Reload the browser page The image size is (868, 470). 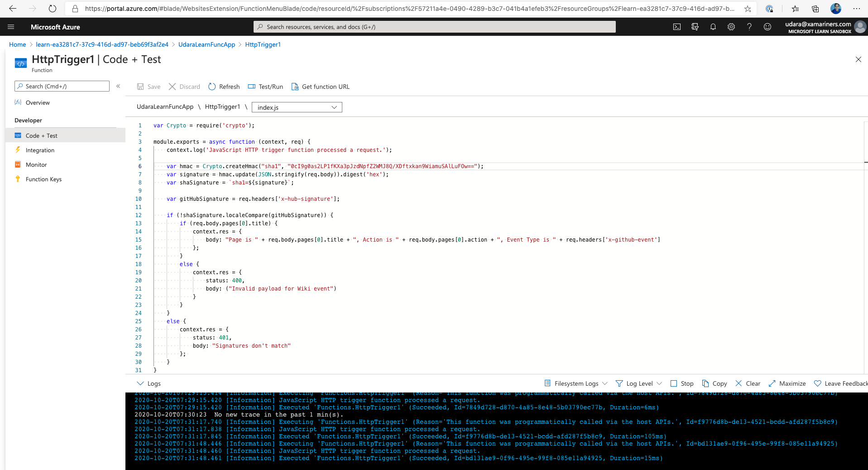point(53,9)
